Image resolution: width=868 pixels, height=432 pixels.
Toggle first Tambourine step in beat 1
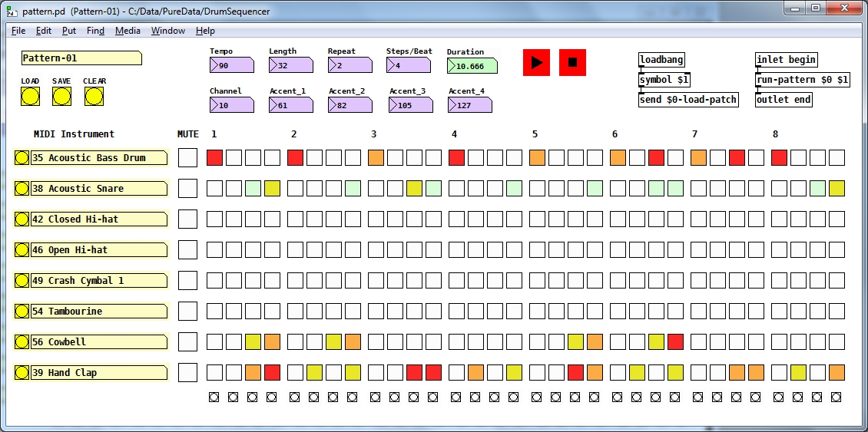click(215, 312)
